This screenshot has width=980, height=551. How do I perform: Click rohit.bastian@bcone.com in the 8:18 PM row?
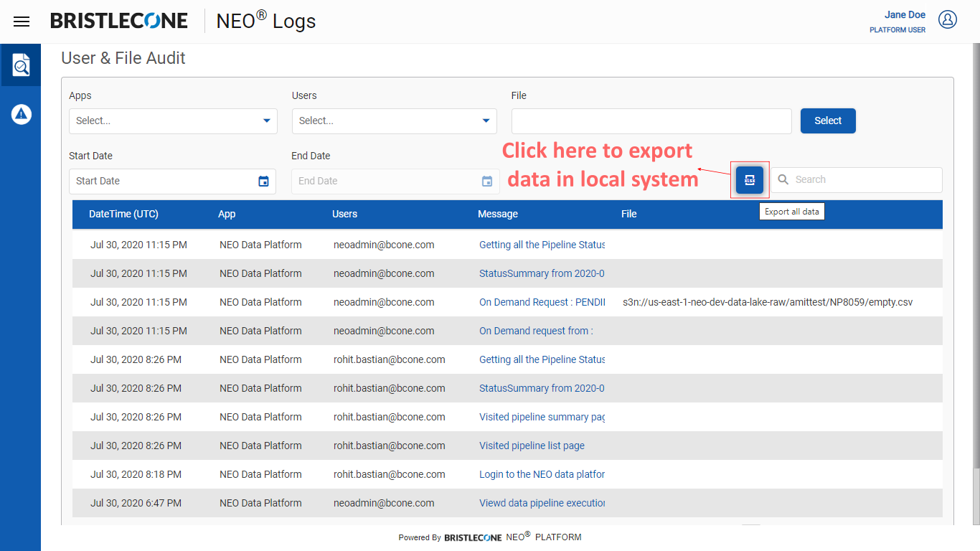(x=390, y=474)
